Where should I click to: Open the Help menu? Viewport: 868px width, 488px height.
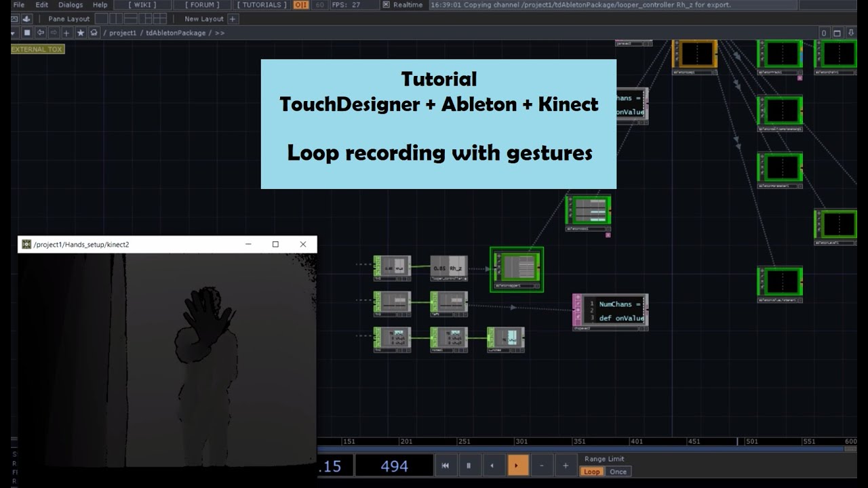coord(100,5)
